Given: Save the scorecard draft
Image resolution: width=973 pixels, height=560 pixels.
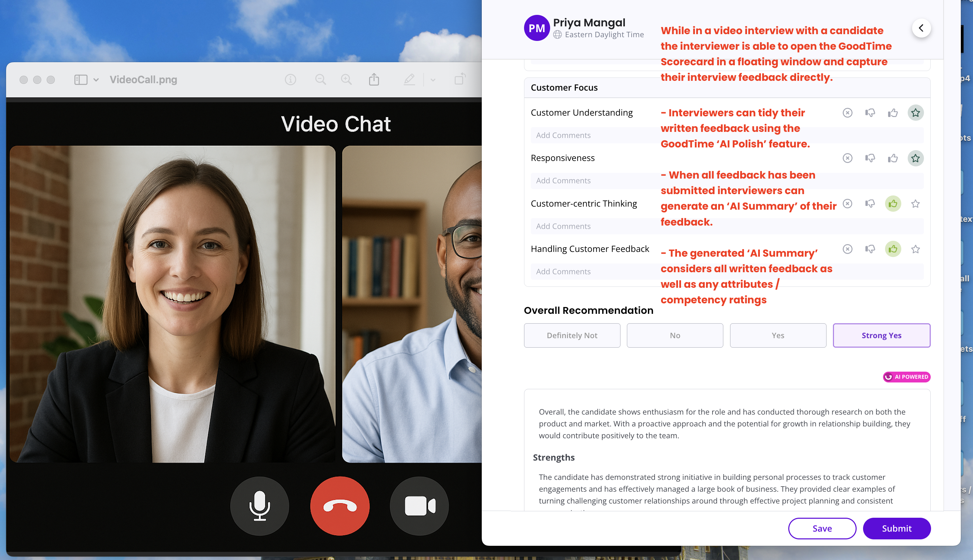Looking at the screenshot, I should 822,529.
